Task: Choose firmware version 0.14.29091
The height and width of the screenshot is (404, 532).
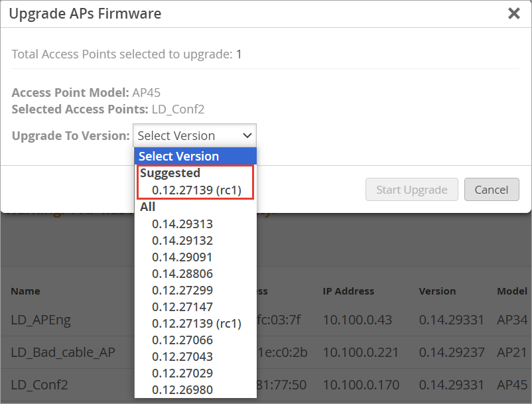Action: click(182, 257)
